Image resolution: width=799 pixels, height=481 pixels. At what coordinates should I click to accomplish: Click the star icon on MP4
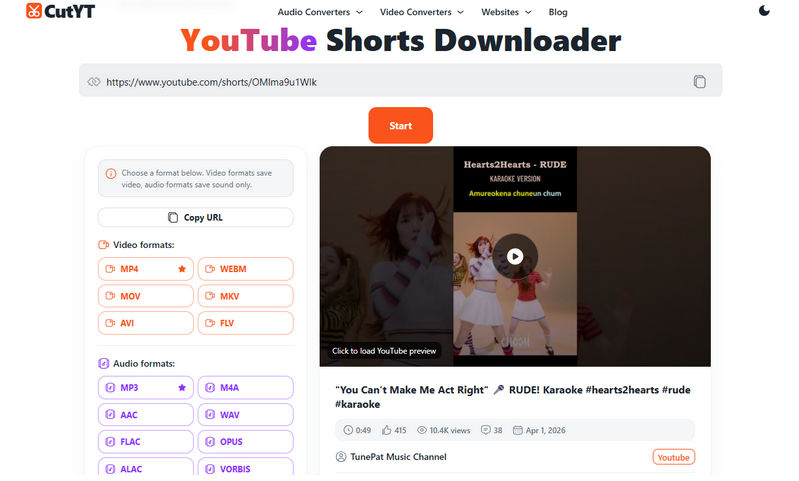click(182, 269)
